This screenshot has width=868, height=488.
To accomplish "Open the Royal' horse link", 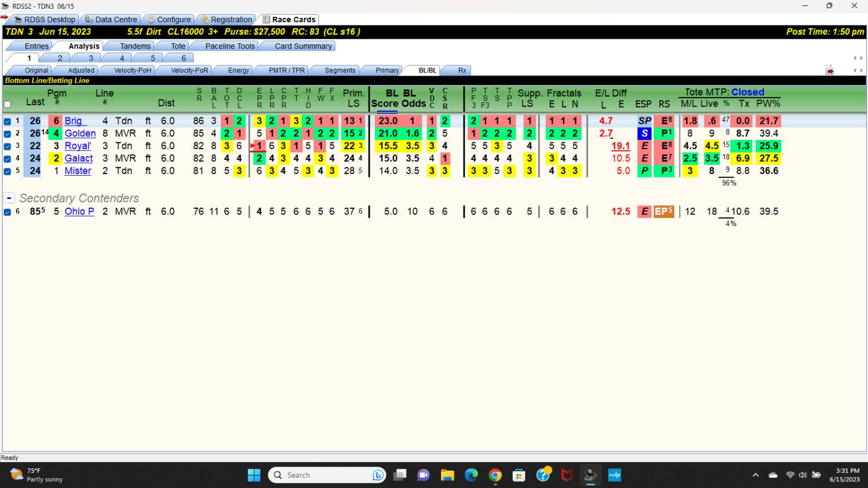I will coord(78,146).
